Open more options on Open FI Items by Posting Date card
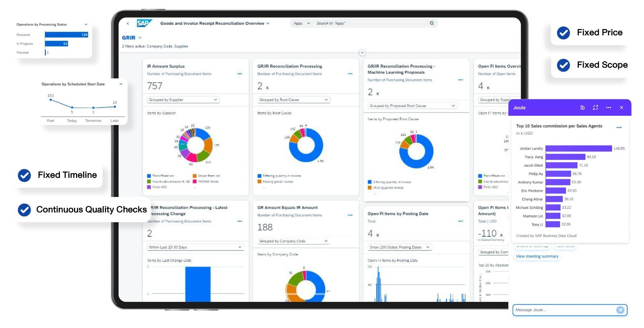The image size is (644, 328). [x=461, y=221]
